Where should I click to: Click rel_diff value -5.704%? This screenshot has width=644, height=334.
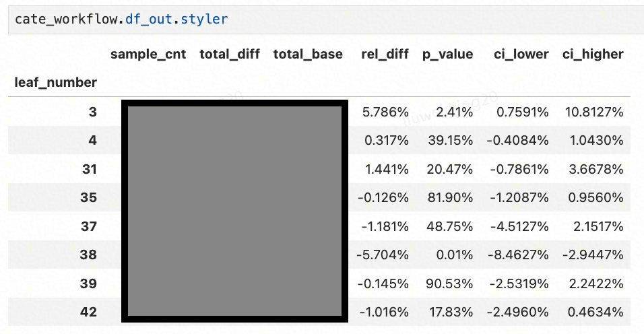[x=383, y=255]
